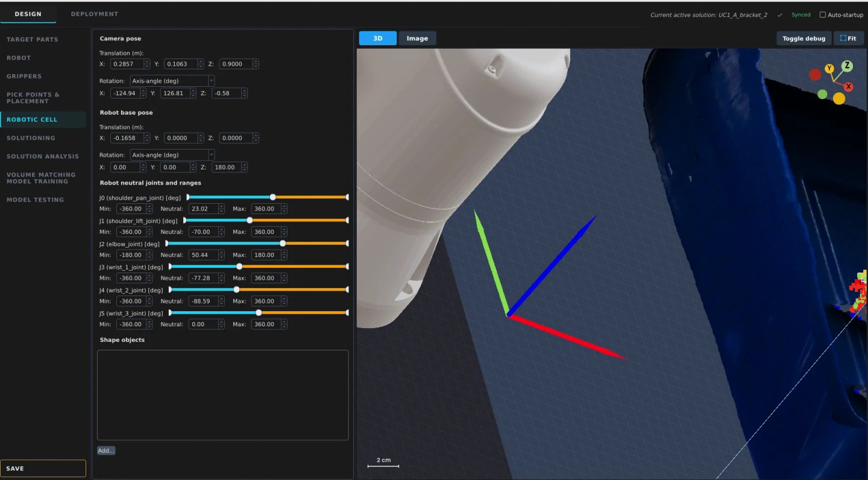Click the stepper of Camera pose translation Y

[x=201, y=64]
